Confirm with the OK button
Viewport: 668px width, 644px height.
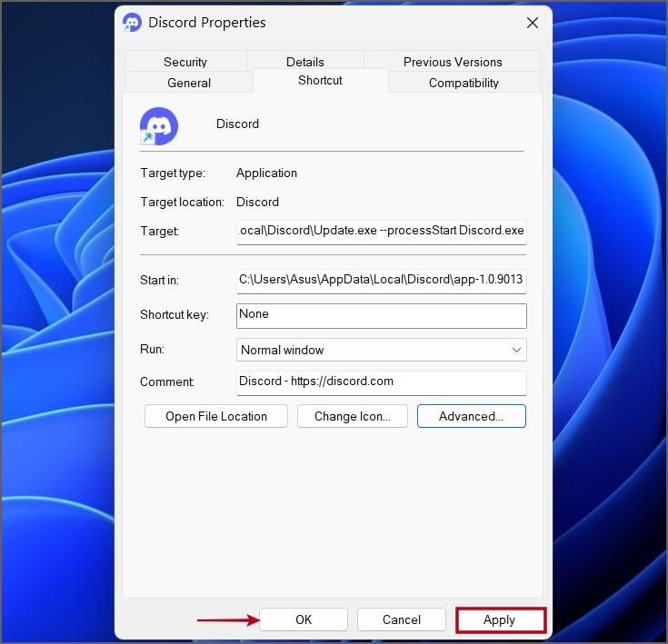[304, 619]
